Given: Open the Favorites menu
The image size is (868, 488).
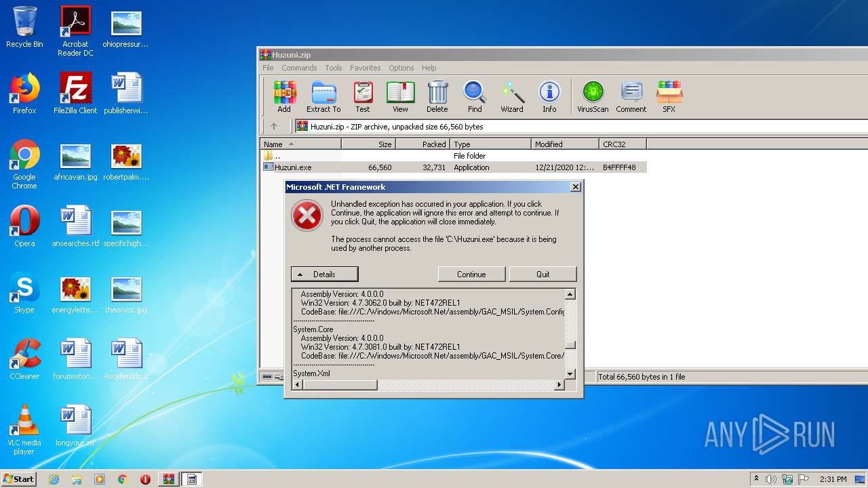Looking at the screenshot, I should coord(365,68).
